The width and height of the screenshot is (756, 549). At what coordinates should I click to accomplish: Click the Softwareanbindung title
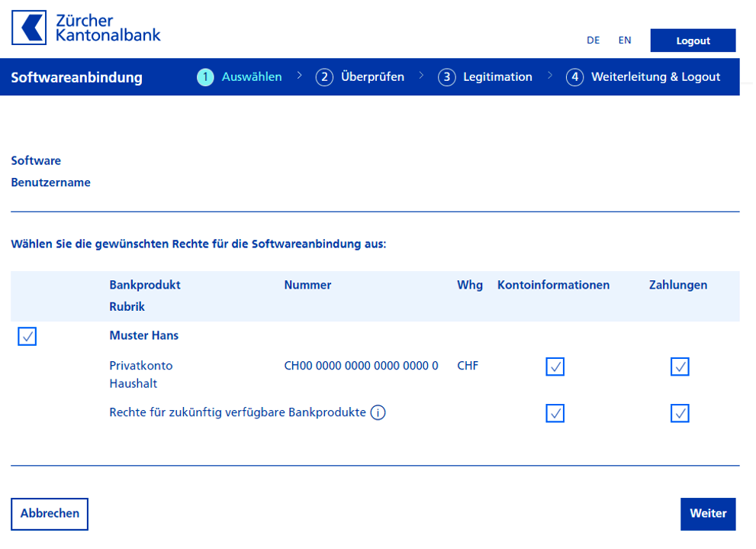[76, 78]
